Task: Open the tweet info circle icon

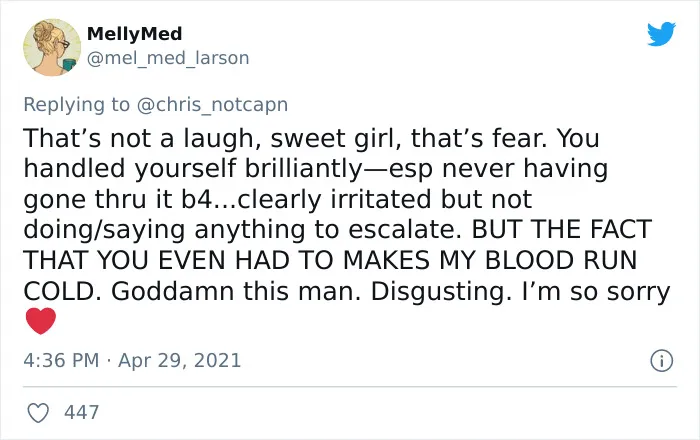Action: click(x=661, y=361)
